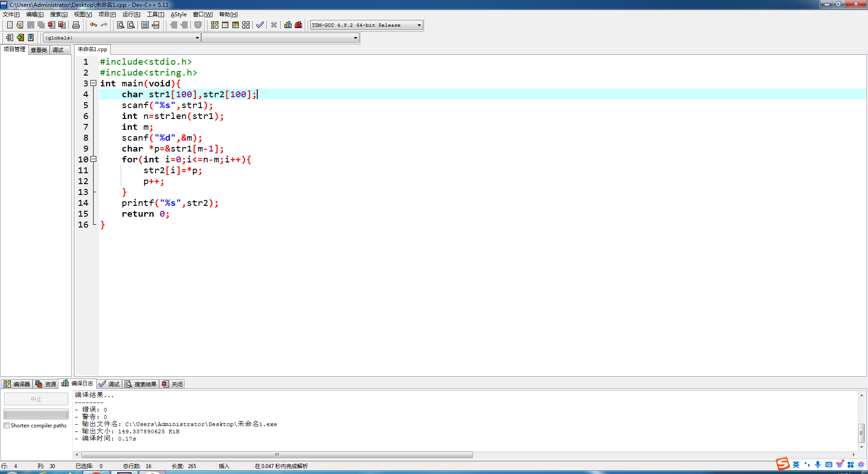
Task: Click the Sogou input method S logo
Action: click(783, 464)
